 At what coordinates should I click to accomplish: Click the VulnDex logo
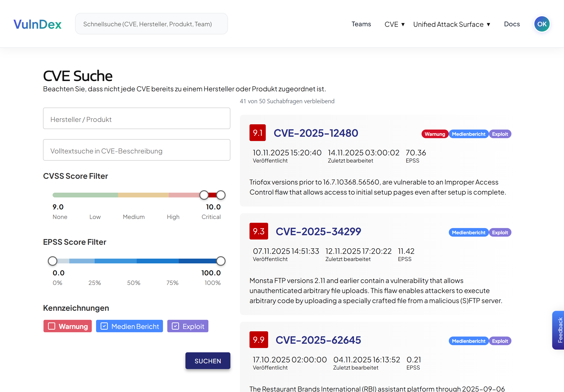(37, 24)
